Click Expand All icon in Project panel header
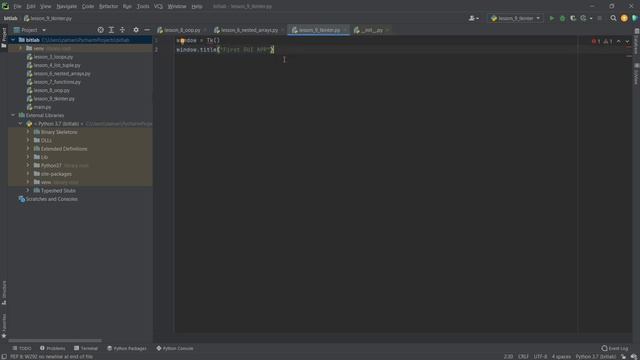 tap(111, 30)
